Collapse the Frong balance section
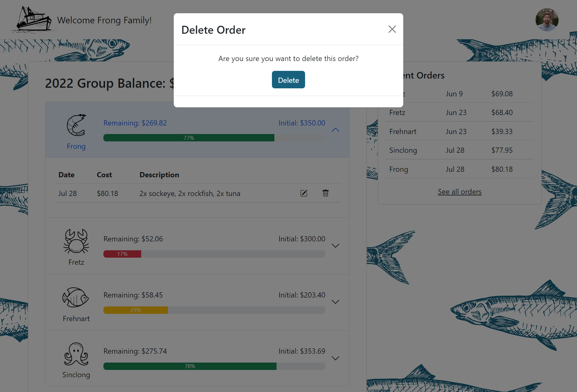This screenshot has width=577, height=392. (x=335, y=130)
